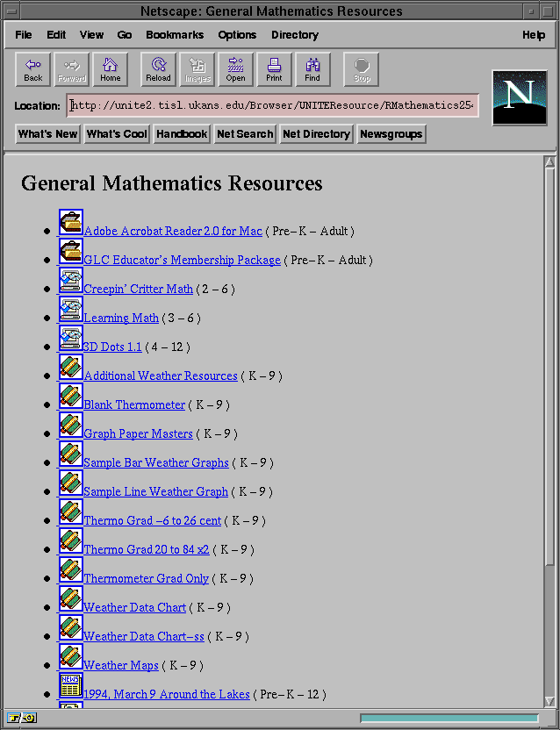The height and width of the screenshot is (730, 560).
Task: Open the Go menu
Action: [125, 35]
